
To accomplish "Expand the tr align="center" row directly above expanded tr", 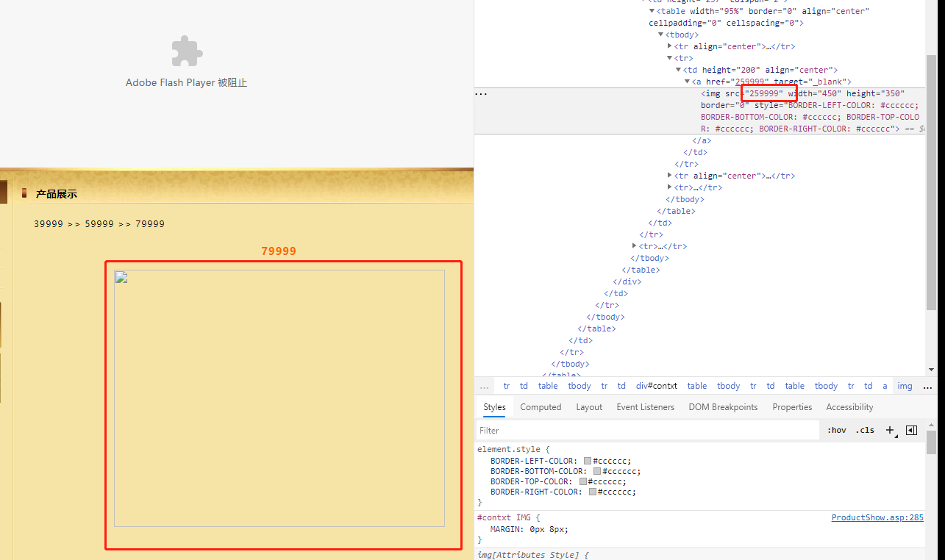I will tap(669, 46).
